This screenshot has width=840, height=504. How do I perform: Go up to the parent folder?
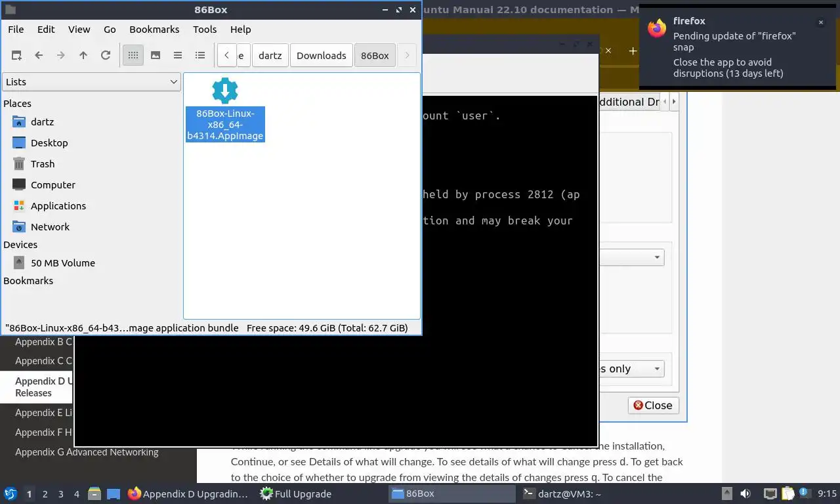coord(83,55)
